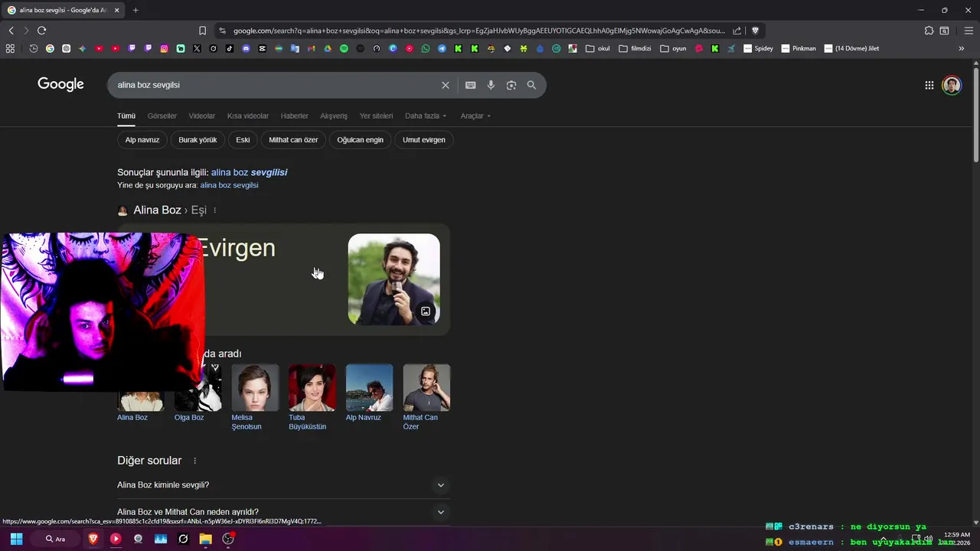Open the Windows Start menu
Viewport: 980px width, 551px height.
point(16,539)
